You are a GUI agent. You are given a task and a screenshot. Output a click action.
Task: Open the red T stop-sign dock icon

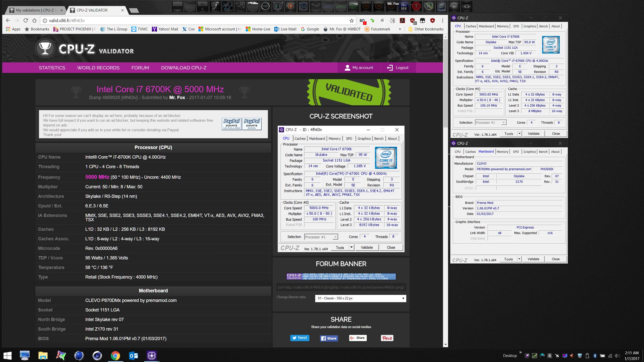[x=416, y=6]
